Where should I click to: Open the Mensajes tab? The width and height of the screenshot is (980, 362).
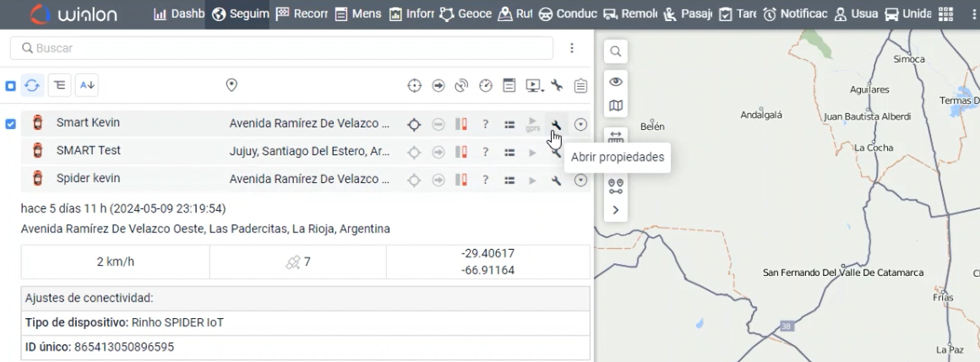358,14
